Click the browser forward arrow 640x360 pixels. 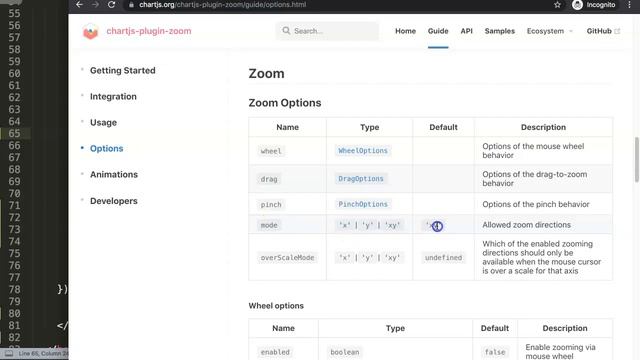(x=96, y=4)
